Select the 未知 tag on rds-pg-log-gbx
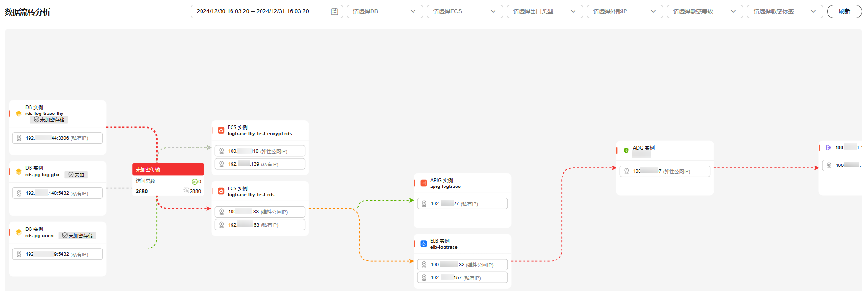The width and height of the screenshot is (868, 291). (x=76, y=175)
